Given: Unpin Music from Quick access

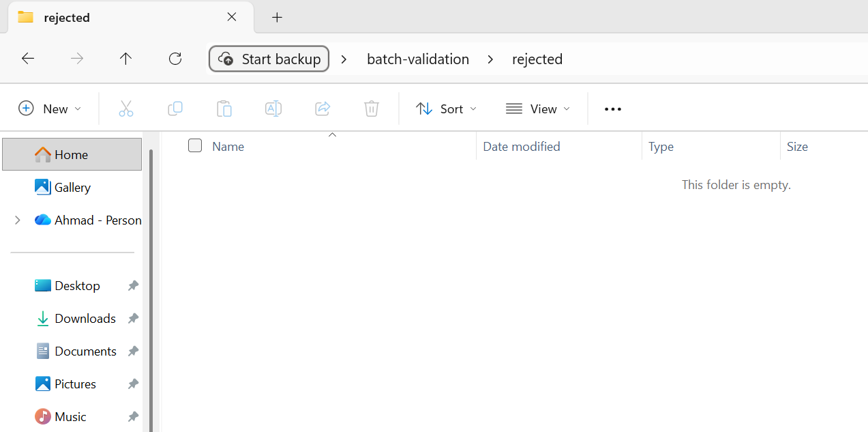Looking at the screenshot, I should [x=132, y=416].
